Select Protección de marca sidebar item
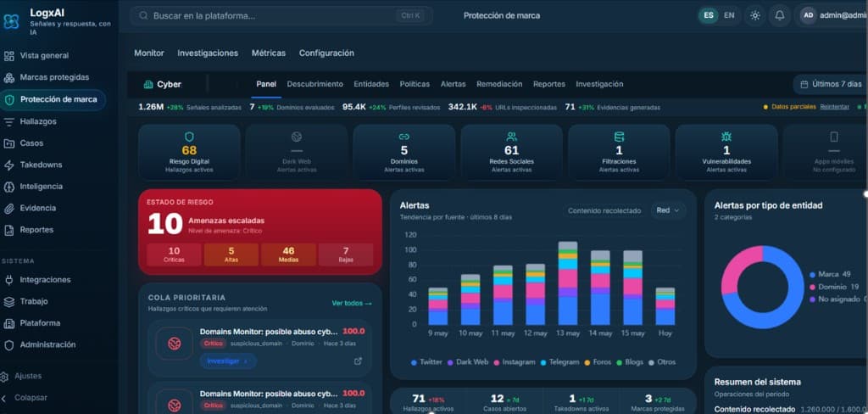 click(53, 100)
